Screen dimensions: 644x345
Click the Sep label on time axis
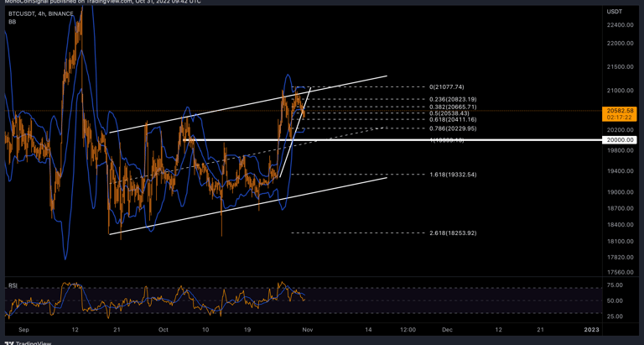tap(24, 330)
